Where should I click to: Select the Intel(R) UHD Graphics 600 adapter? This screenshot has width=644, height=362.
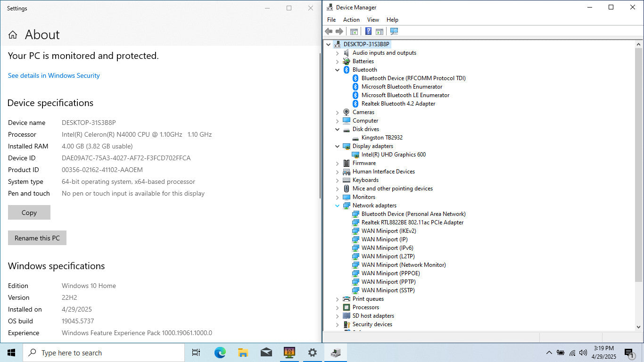tap(393, 155)
